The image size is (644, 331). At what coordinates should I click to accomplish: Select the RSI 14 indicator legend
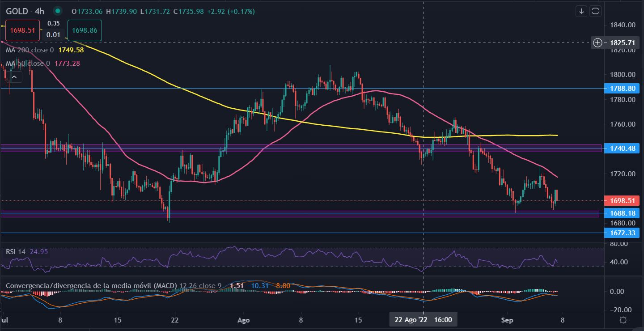pyautogui.click(x=16, y=252)
